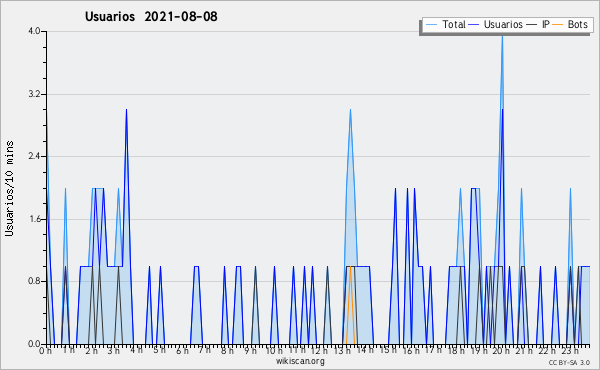Click the y-axis value '1.6'
This screenshot has width=600, height=370.
[34, 219]
